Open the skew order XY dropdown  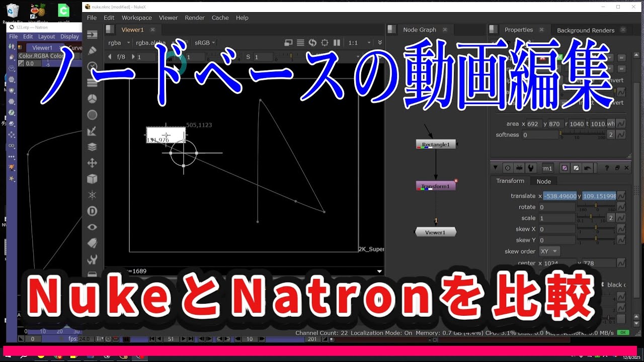pyautogui.click(x=549, y=251)
